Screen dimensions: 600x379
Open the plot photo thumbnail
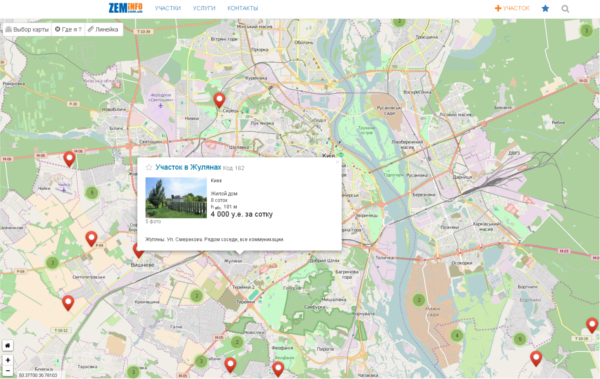(x=176, y=198)
